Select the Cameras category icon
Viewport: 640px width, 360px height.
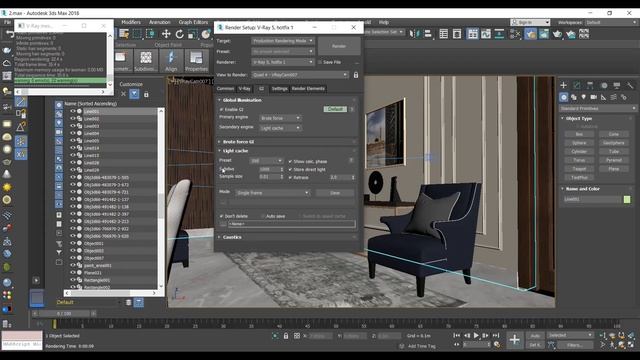pyautogui.click(x=593, y=97)
